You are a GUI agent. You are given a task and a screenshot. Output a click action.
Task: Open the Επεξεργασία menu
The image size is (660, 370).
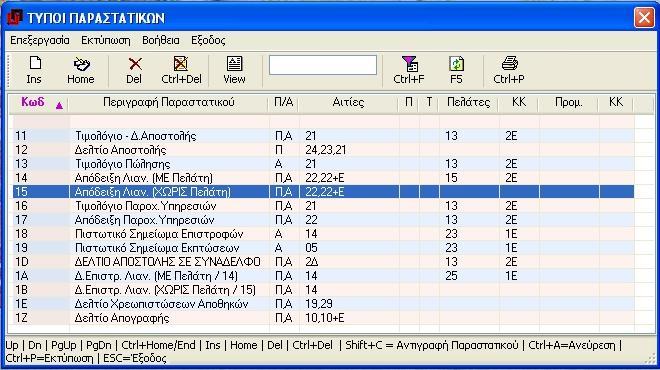tap(40, 40)
